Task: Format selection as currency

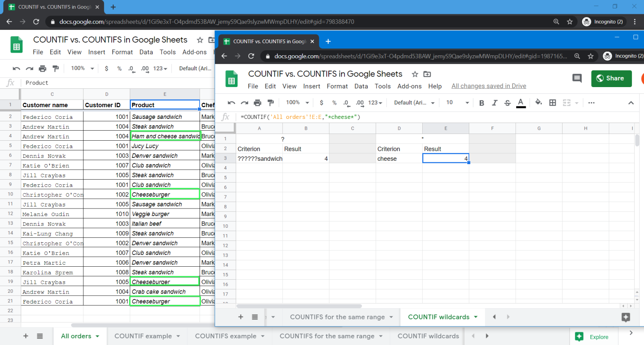Action: [321, 102]
